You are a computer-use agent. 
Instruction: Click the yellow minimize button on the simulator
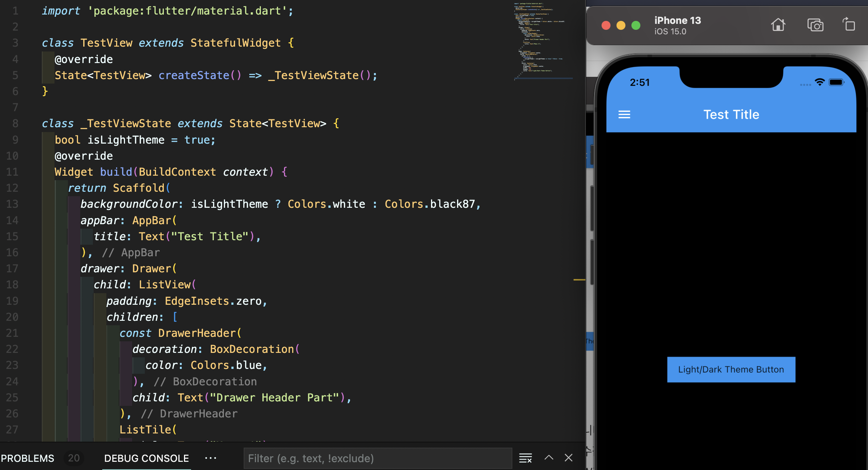pos(621,25)
